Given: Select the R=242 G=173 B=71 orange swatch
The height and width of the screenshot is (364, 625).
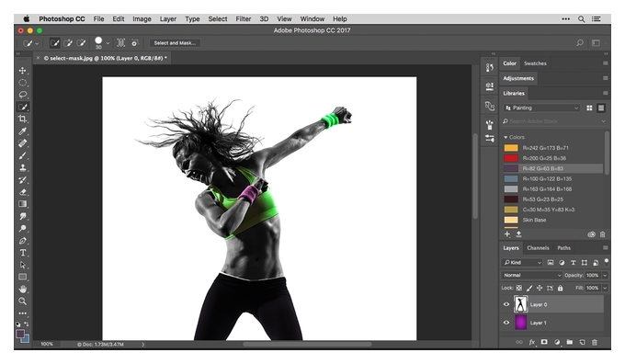Looking at the screenshot, I should (511, 147).
